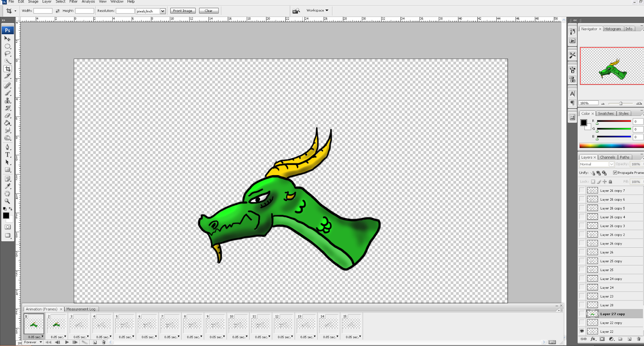This screenshot has height=346, width=644.
Task: Select the Notes tool
Action: 7,178
